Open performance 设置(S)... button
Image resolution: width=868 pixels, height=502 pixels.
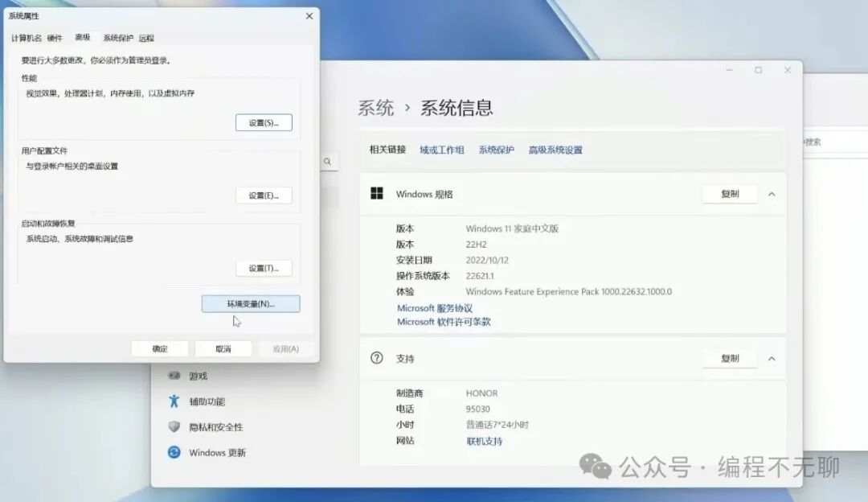pos(264,122)
